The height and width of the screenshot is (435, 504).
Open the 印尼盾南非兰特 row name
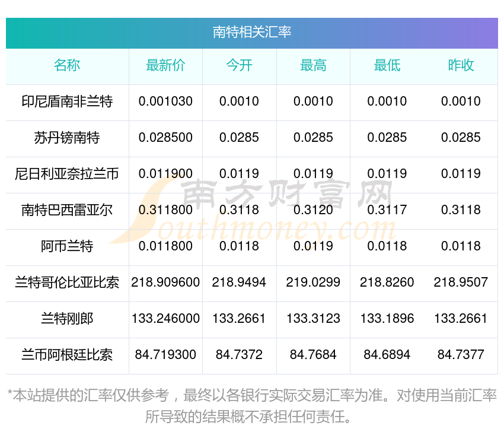tap(67, 101)
